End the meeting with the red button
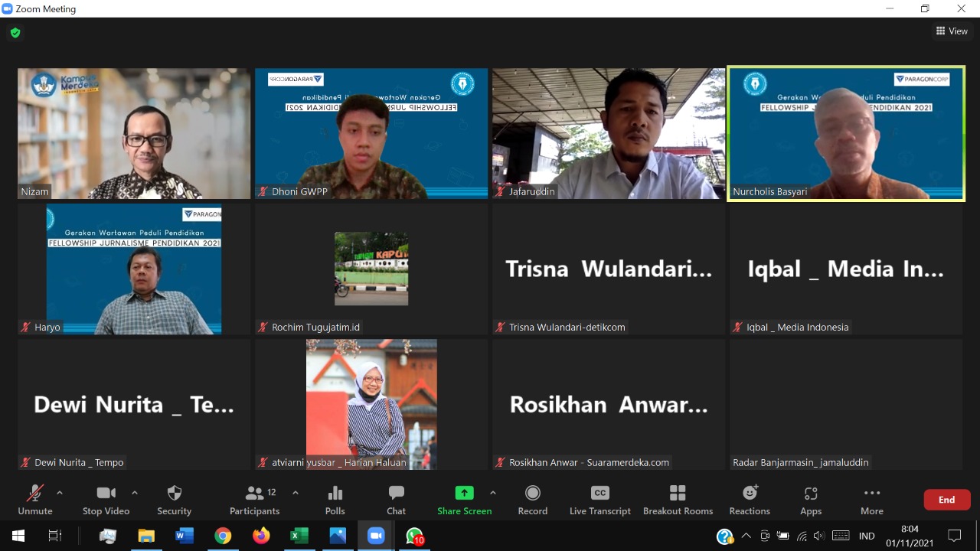 946,499
